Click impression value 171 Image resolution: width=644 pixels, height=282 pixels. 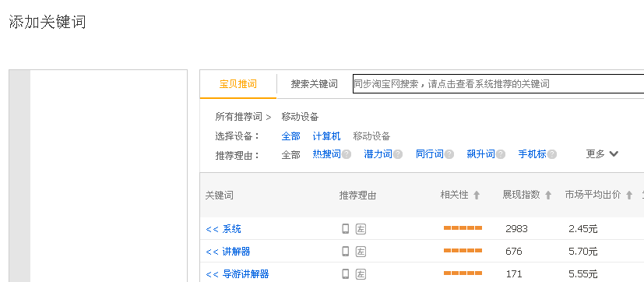(514, 273)
